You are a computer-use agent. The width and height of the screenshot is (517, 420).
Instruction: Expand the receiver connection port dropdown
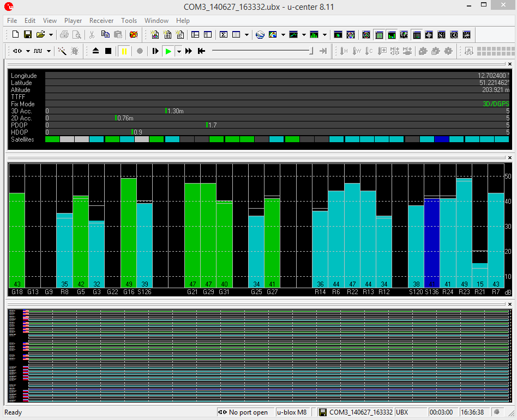click(x=27, y=51)
